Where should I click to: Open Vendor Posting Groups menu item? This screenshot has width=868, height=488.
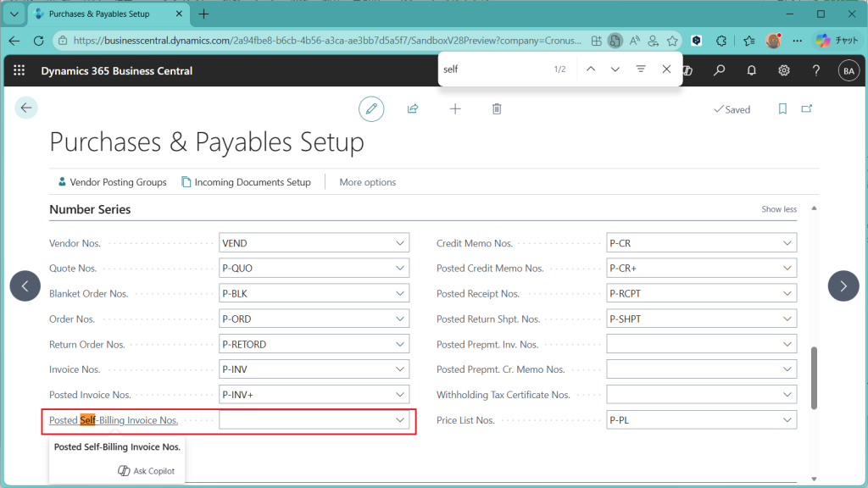pos(112,182)
